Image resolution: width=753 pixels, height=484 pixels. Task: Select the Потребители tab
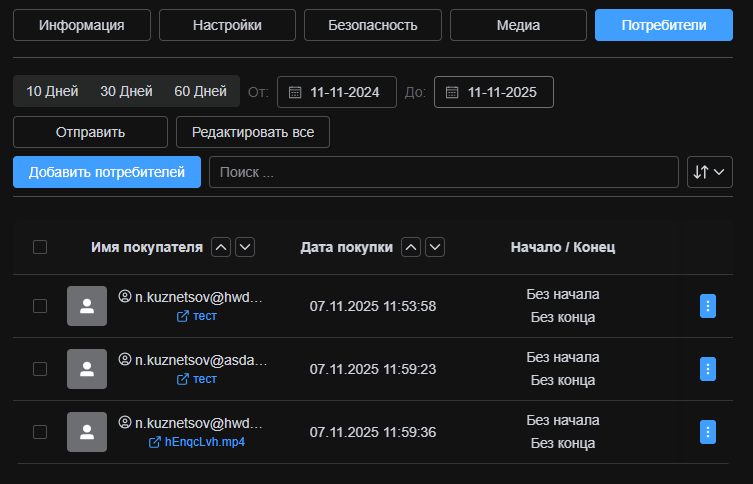pyautogui.click(x=664, y=25)
